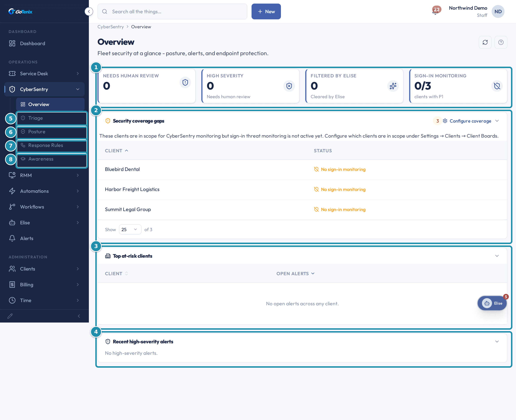
Task: Collapse sidebar using top arrow button
Action: click(89, 11)
